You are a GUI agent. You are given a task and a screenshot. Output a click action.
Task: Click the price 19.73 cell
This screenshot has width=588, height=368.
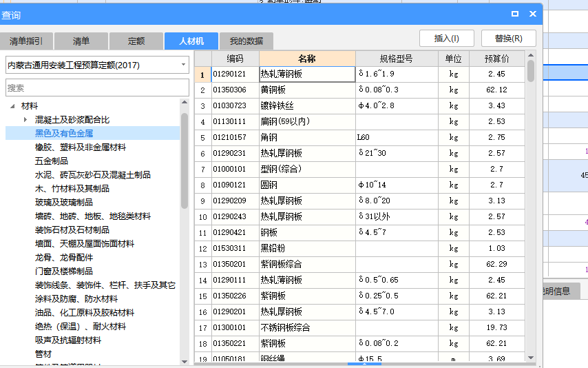click(497, 327)
